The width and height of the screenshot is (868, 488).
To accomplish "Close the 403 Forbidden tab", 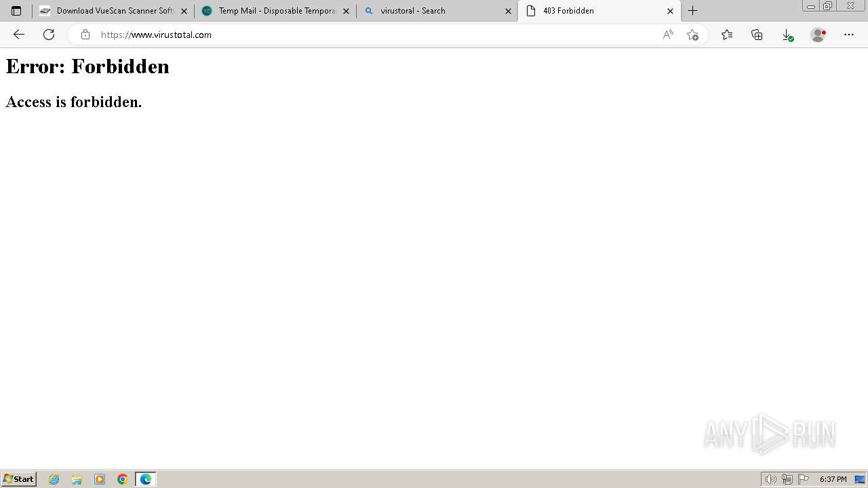I will coord(671,11).
